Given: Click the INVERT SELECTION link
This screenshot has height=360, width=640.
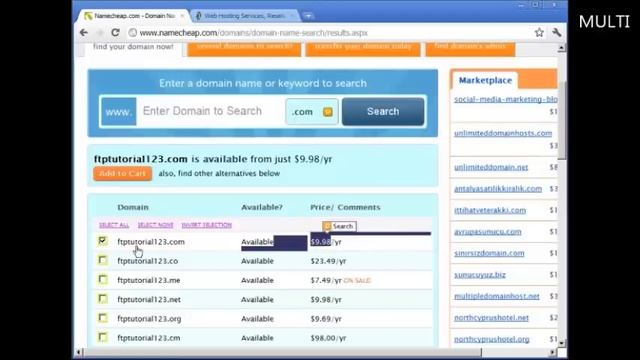Looking at the screenshot, I should pos(207,225).
